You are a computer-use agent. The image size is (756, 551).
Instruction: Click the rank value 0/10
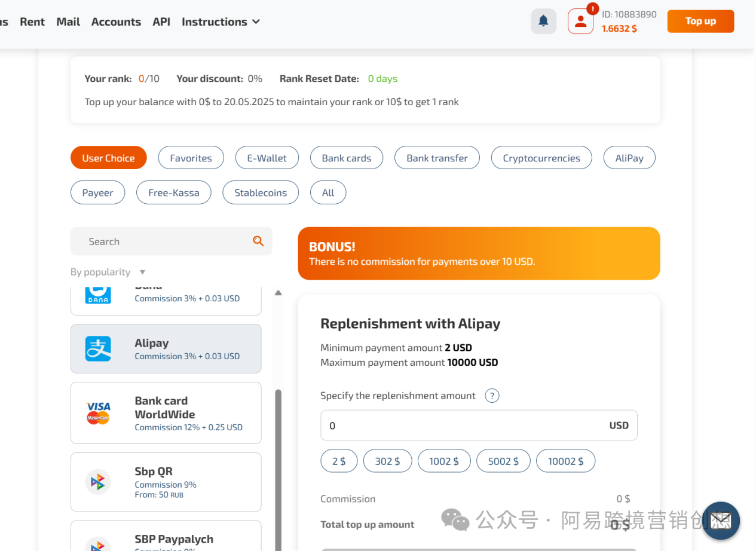pos(149,78)
